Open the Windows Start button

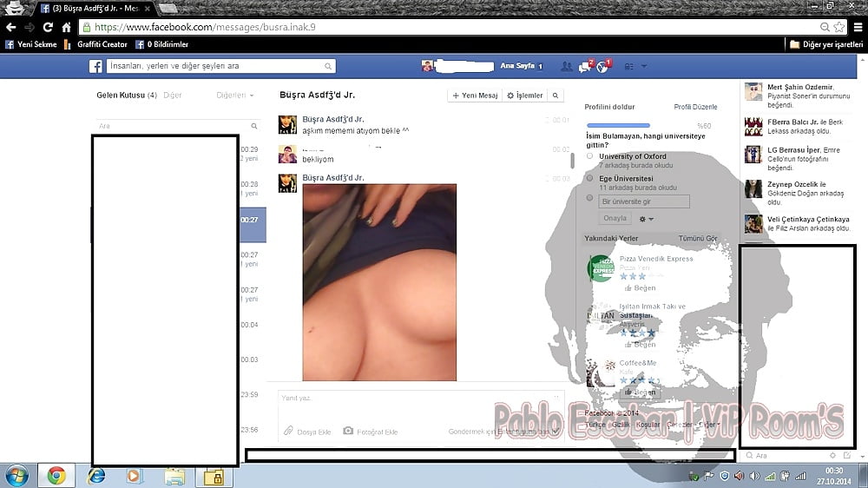pyautogui.click(x=16, y=476)
